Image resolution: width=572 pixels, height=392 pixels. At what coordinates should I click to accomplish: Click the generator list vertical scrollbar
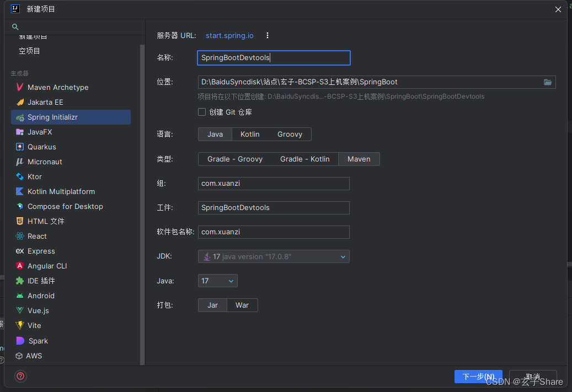pyautogui.click(x=142, y=204)
